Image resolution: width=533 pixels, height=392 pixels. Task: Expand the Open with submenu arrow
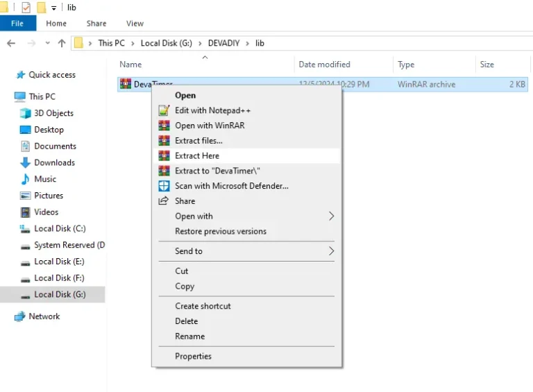(331, 216)
